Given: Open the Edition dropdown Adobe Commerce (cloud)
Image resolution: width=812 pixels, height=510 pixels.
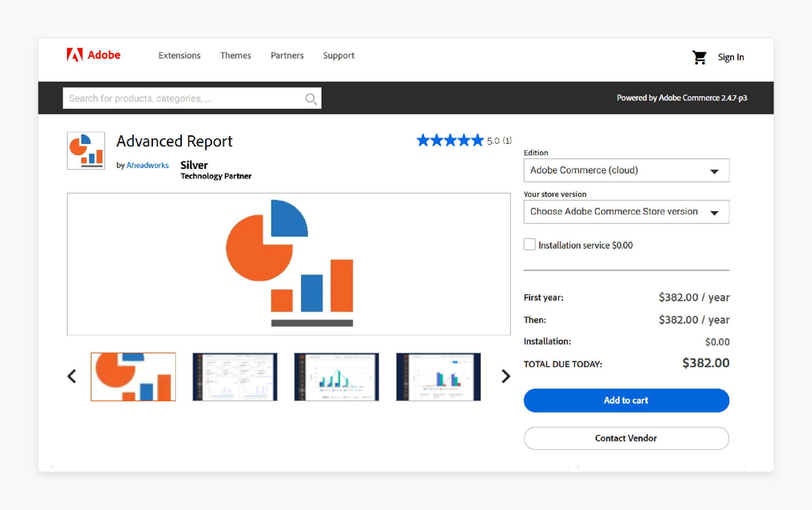Looking at the screenshot, I should tap(626, 170).
